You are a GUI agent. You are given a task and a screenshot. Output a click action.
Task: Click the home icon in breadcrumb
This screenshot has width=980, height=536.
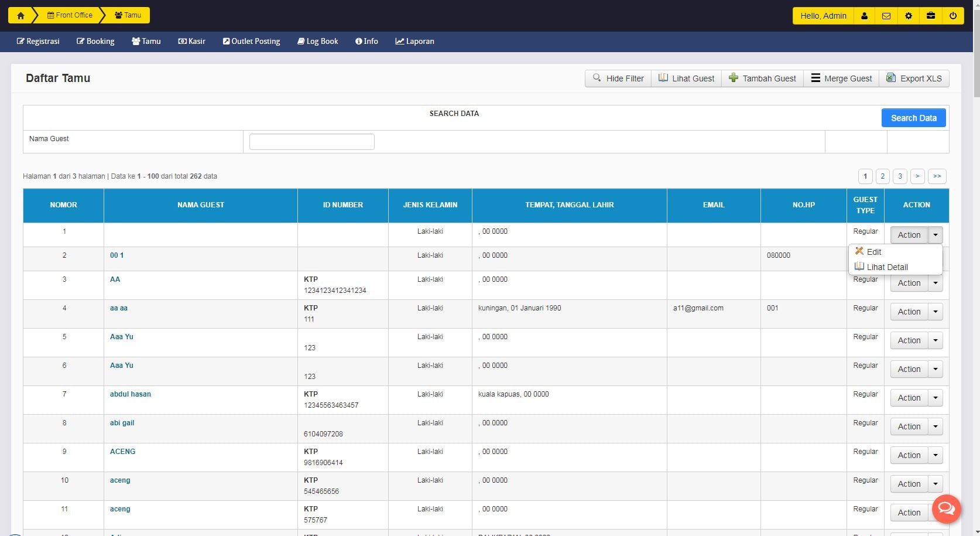(x=20, y=16)
